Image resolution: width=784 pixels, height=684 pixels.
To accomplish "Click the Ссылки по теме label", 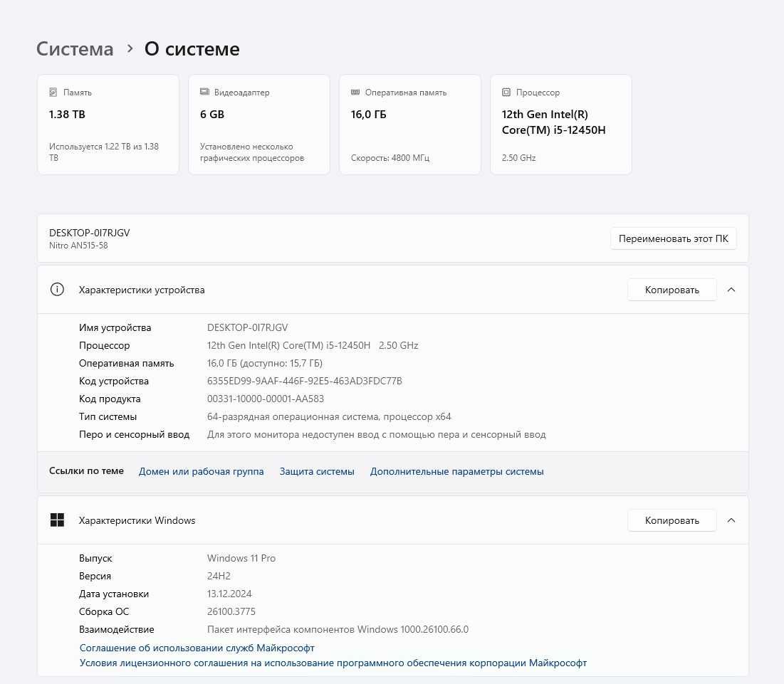I will (86, 470).
